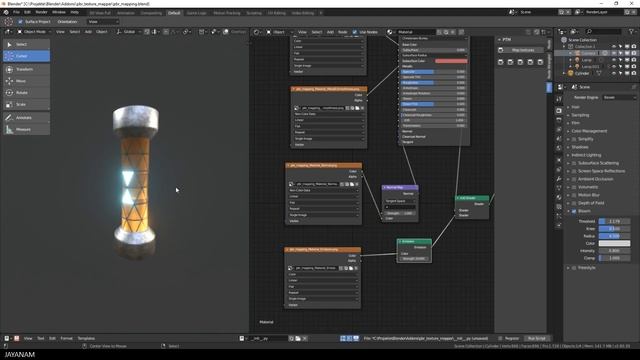Click the 3D viewport editor type icon
This screenshot has width=640, height=360.
click(7, 32)
